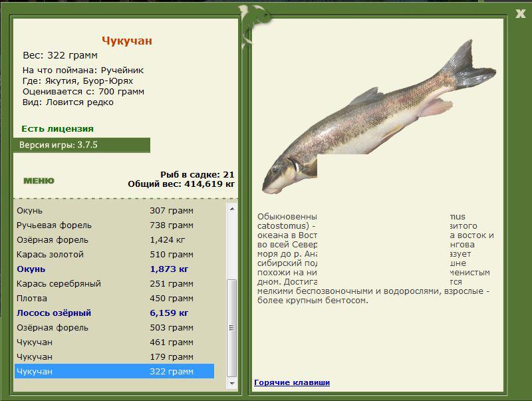Open the МЕНЮ menu

pyautogui.click(x=39, y=181)
